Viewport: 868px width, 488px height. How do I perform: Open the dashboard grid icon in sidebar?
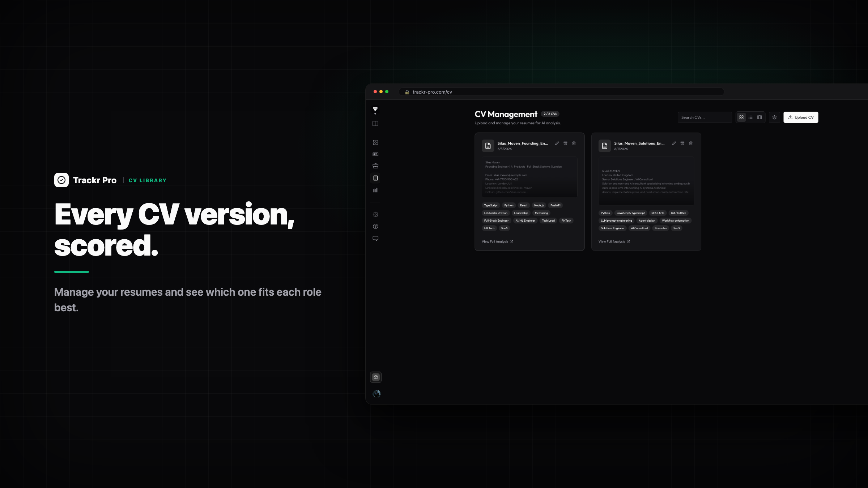(x=375, y=142)
